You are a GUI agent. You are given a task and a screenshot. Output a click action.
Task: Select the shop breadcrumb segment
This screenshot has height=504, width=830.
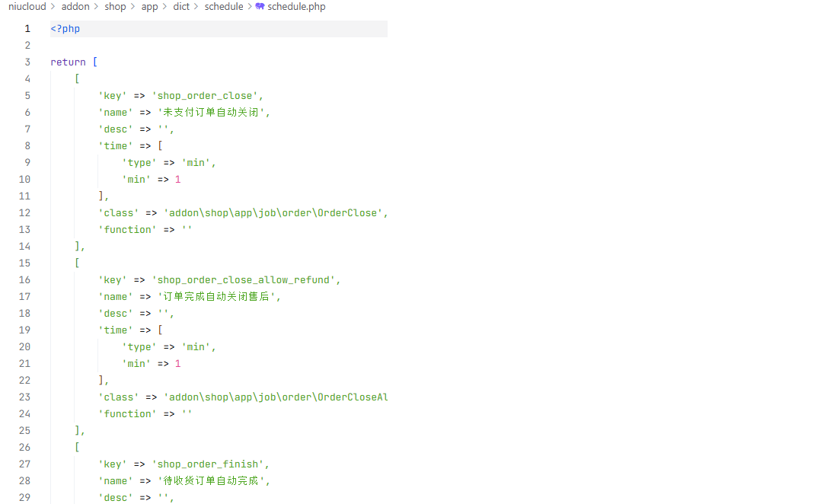click(115, 6)
